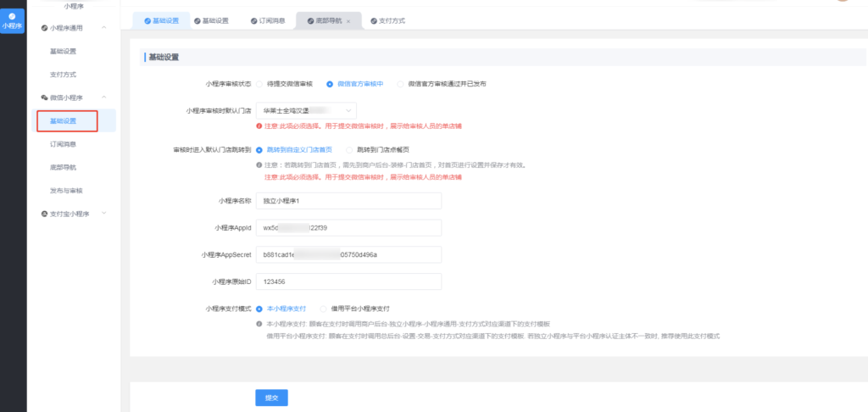
Task: Click the icon beside 小程序通用
Action: tap(45, 28)
